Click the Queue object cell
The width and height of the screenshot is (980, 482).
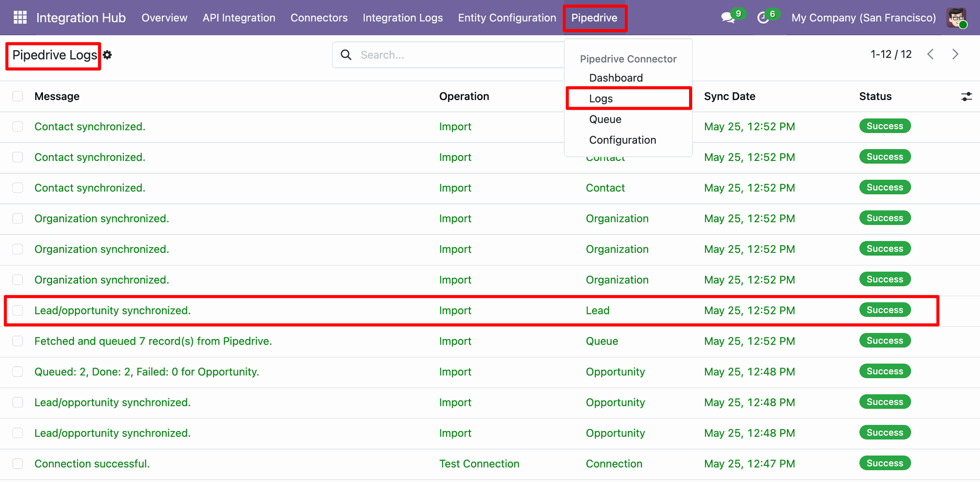[x=602, y=341]
